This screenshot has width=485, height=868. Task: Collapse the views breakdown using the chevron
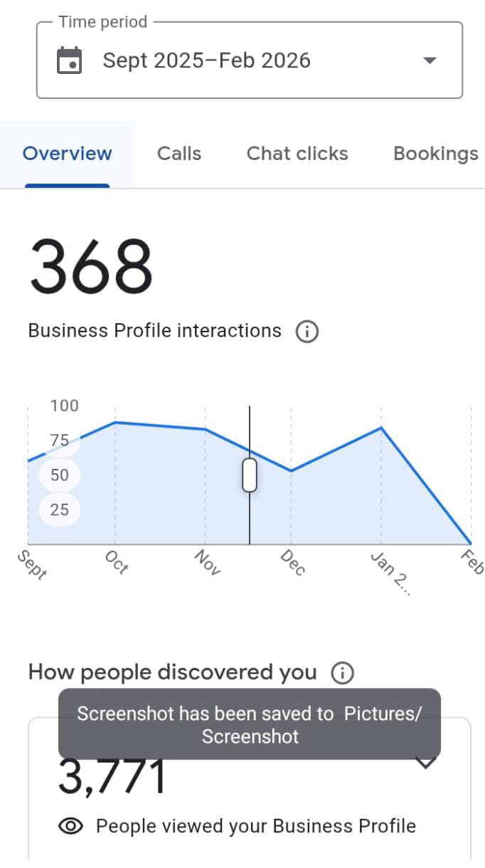click(427, 761)
